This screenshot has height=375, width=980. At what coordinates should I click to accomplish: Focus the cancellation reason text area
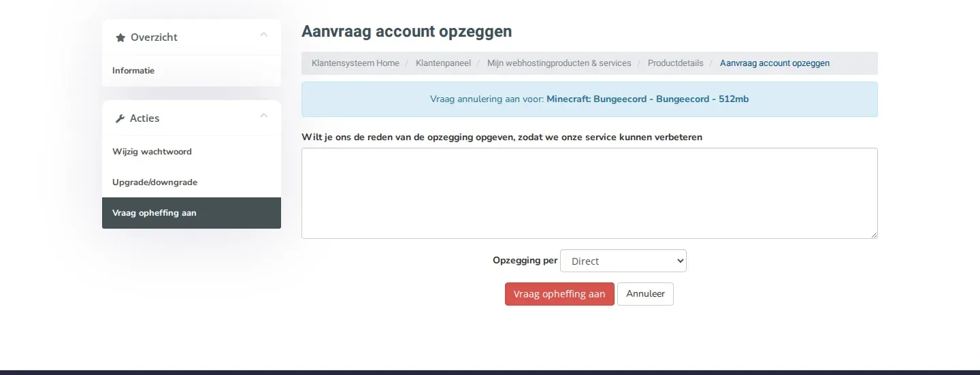pyautogui.click(x=589, y=193)
